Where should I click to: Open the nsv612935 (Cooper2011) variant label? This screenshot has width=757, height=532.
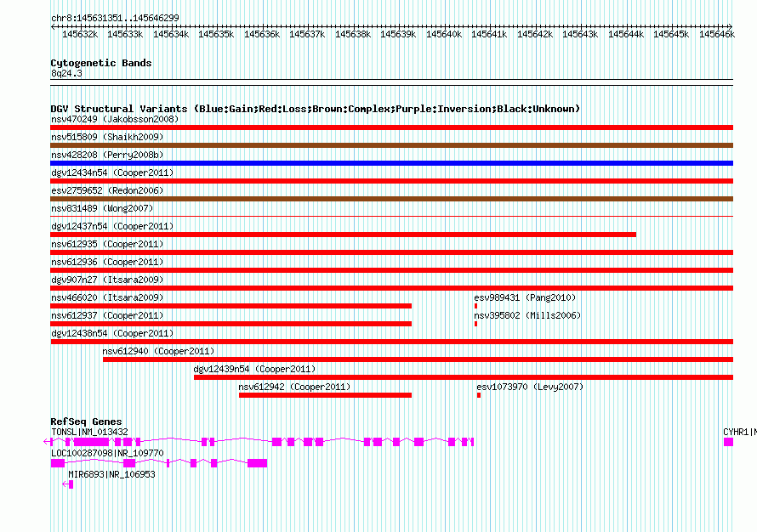[107, 244]
